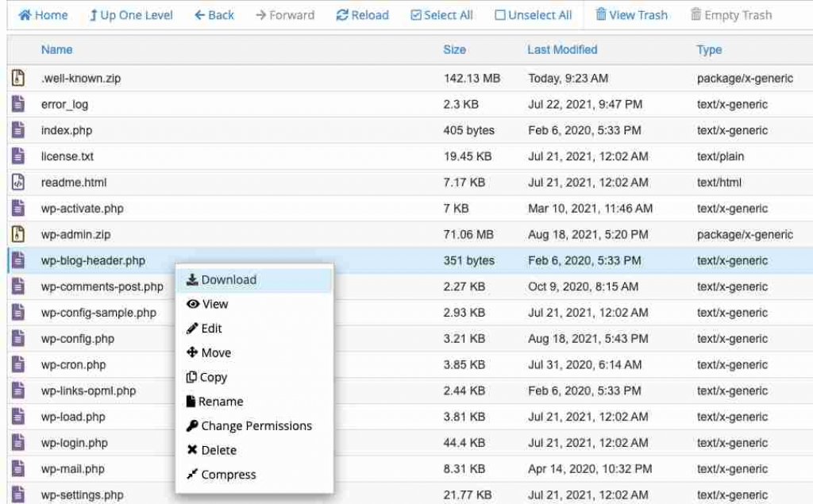Select All files in the list
813x504 pixels.
[441, 14]
